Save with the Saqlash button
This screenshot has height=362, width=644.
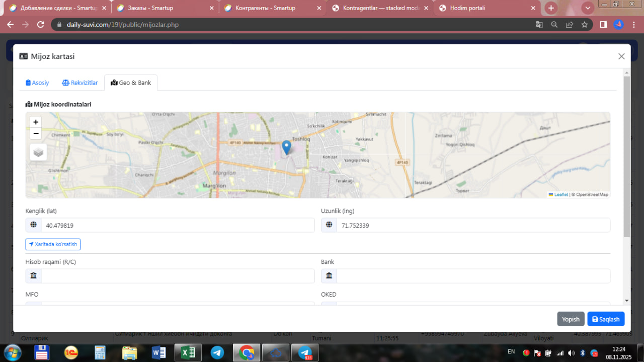[x=605, y=319]
